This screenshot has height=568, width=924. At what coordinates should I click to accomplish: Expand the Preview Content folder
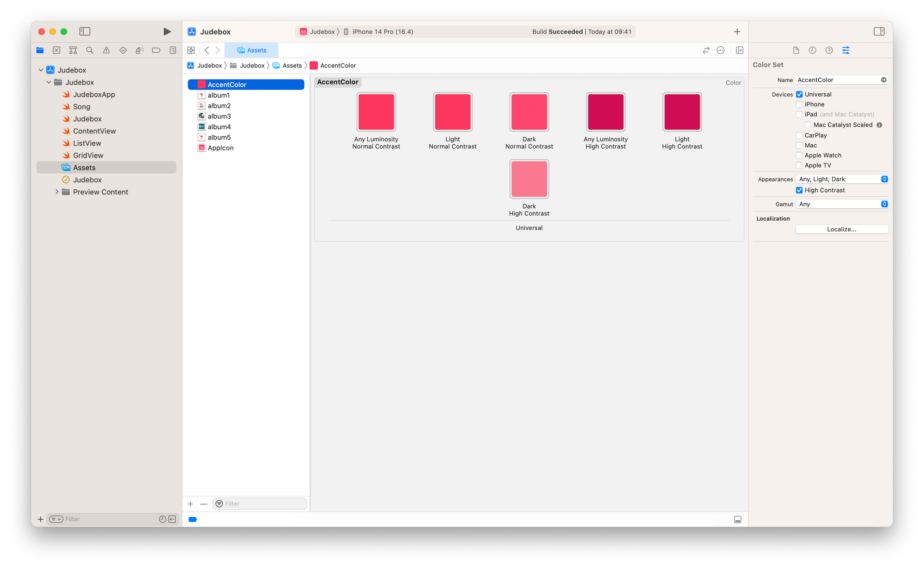click(x=57, y=192)
